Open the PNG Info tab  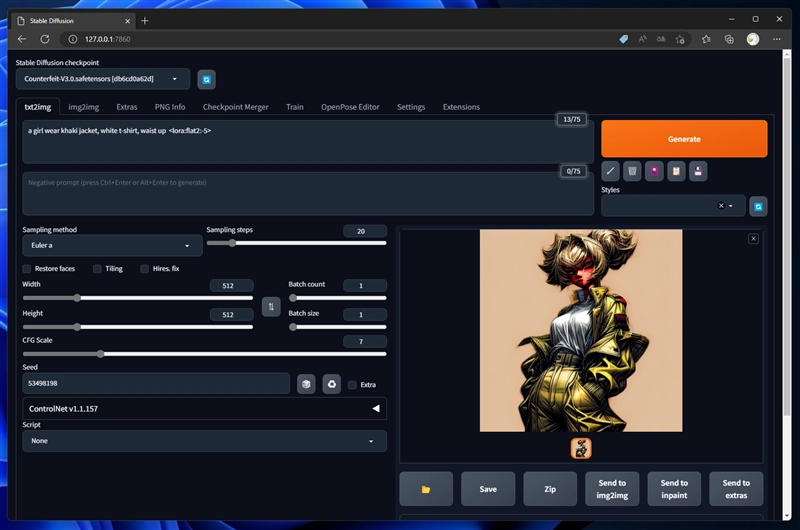click(x=170, y=107)
